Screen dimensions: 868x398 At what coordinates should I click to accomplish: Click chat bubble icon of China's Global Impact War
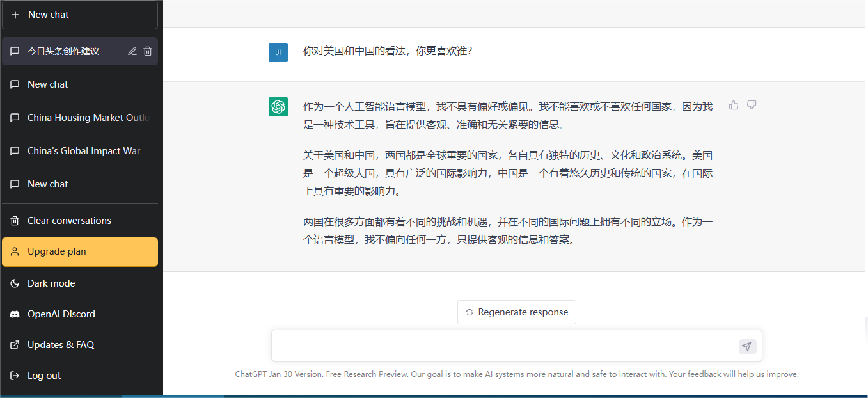point(15,151)
